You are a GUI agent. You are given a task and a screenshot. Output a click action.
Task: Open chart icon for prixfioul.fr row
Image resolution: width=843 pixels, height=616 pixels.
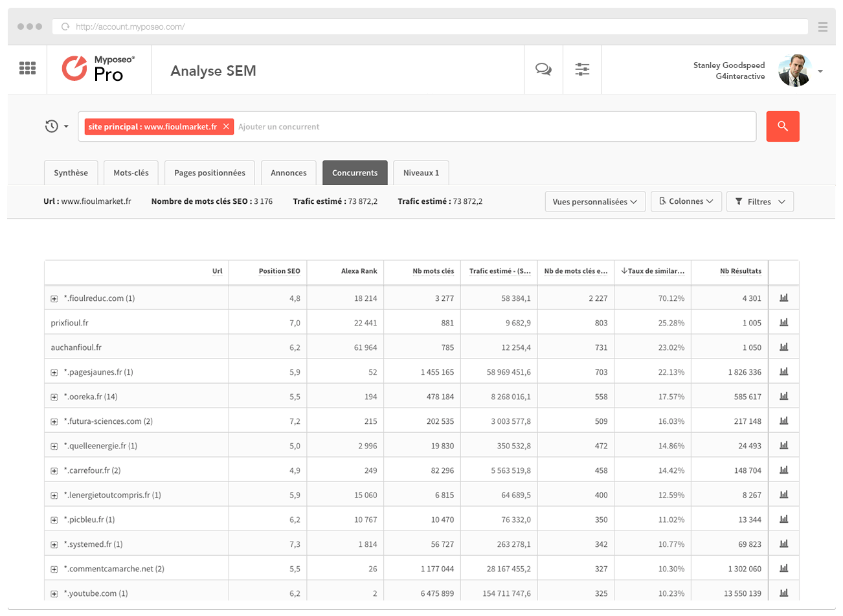pos(784,322)
